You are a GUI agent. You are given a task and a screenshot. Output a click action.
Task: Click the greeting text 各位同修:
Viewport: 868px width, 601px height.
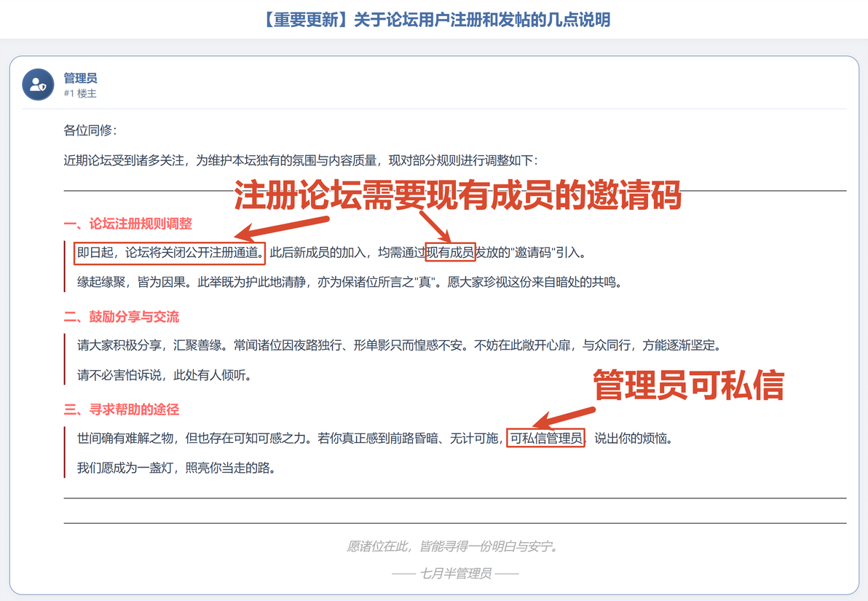coord(90,130)
